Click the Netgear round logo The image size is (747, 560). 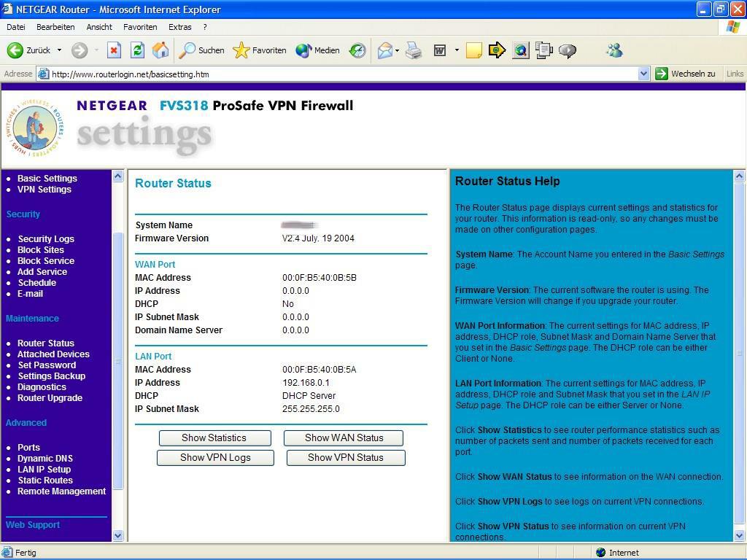pos(35,128)
